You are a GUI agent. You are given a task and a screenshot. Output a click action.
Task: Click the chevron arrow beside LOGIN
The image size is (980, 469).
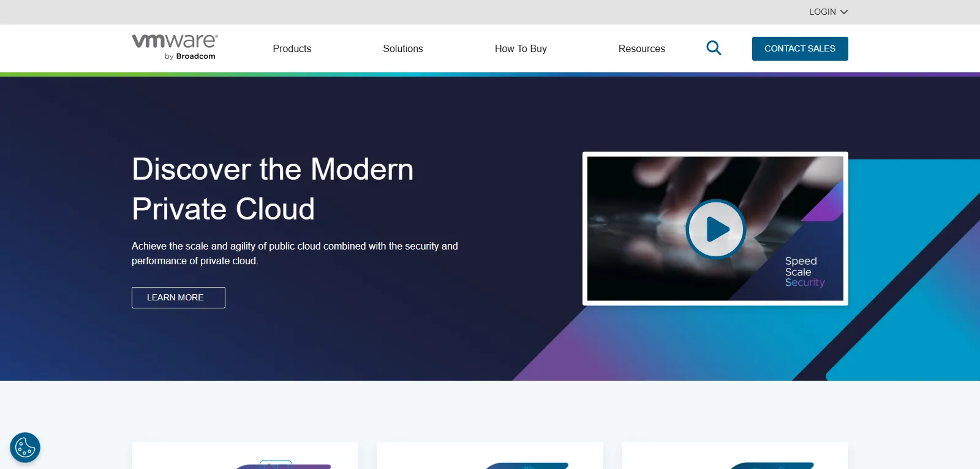point(844,12)
